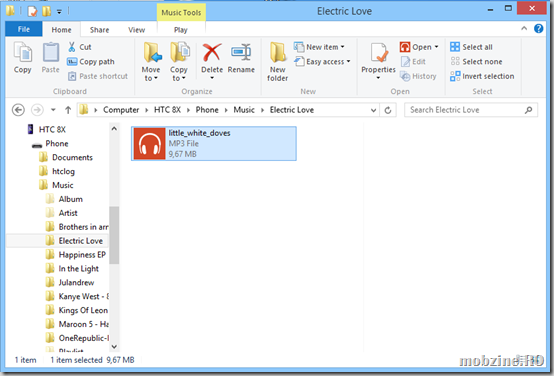Open the Easy access dropdown
This screenshot has height=376, width=554.
[x=323, y=61]
